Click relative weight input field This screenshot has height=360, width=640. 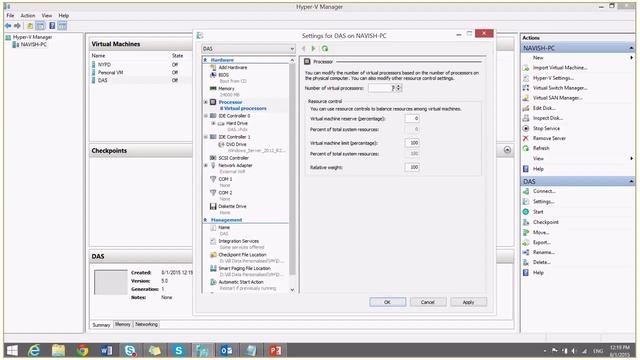click(x=412, y=167)
